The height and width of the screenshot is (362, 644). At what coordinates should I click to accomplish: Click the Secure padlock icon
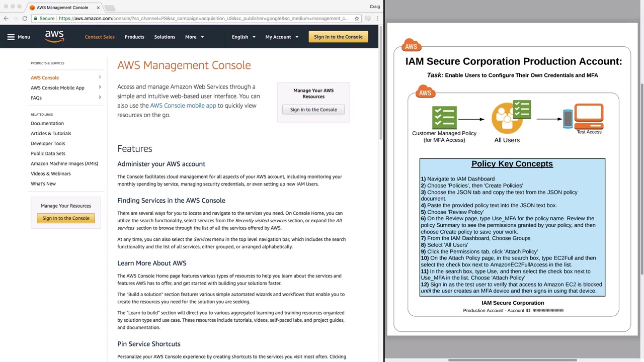pyautogui.click(x=36, y=19)
